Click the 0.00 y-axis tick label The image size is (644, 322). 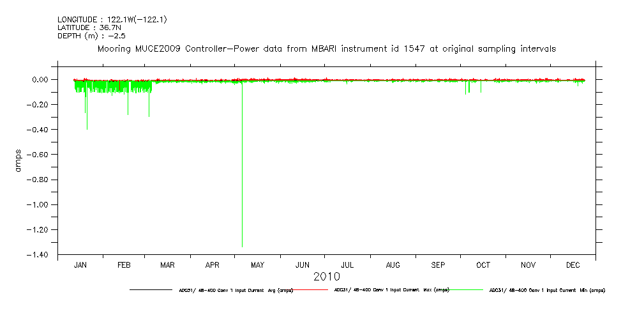[43, 80]
